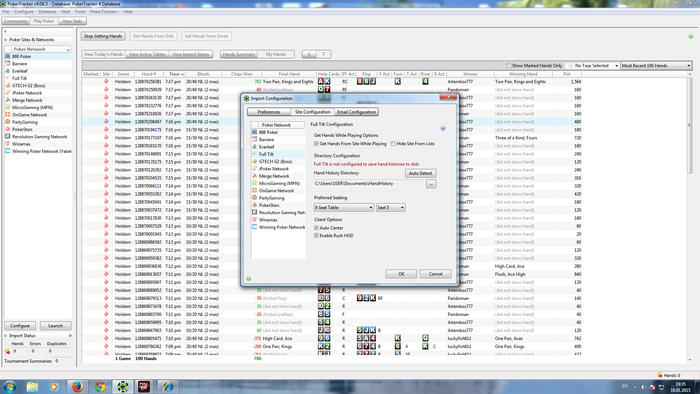
Task: Open No Tags Selected dropdown
Action: 593,66
